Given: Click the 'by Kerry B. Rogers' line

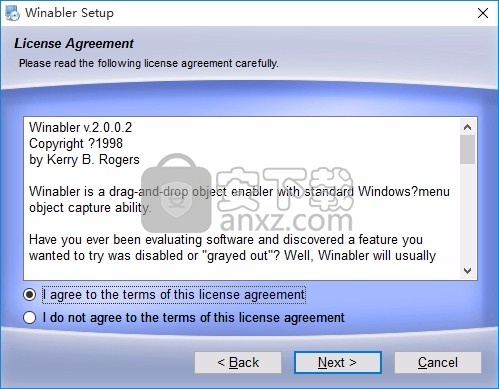Looking at the screenshot, I should point(84,159).
